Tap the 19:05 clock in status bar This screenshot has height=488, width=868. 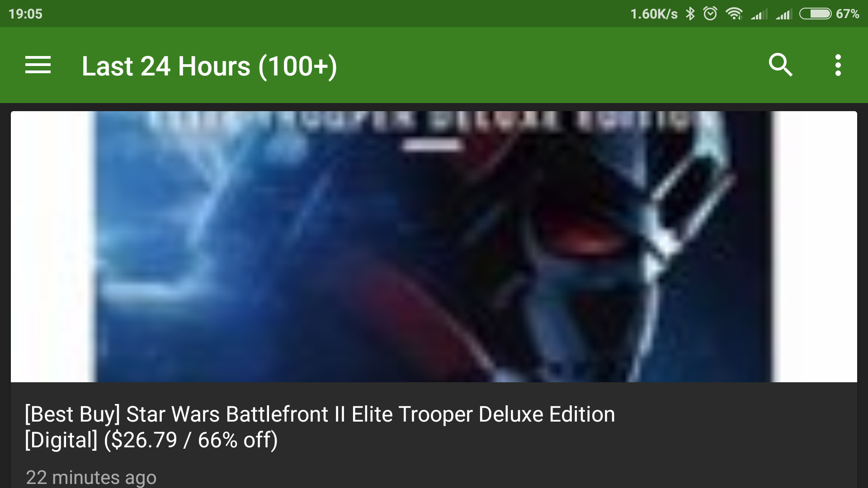[x=25, y=14]
